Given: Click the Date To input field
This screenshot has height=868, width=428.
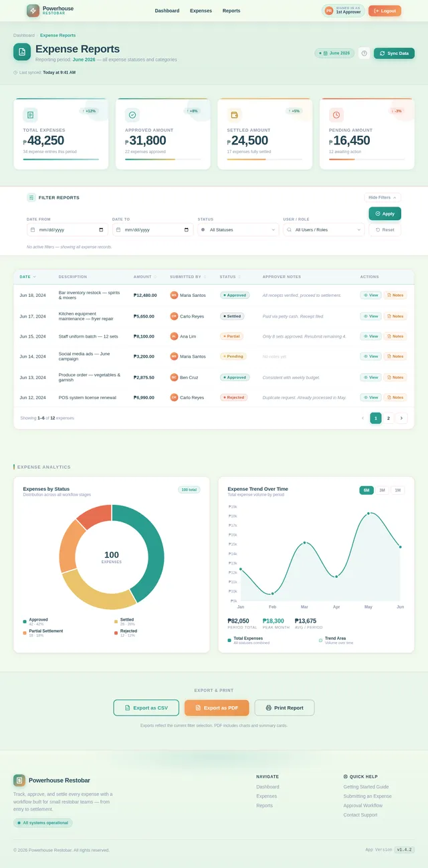Looking at the screenshot, I should click(152, 229).
